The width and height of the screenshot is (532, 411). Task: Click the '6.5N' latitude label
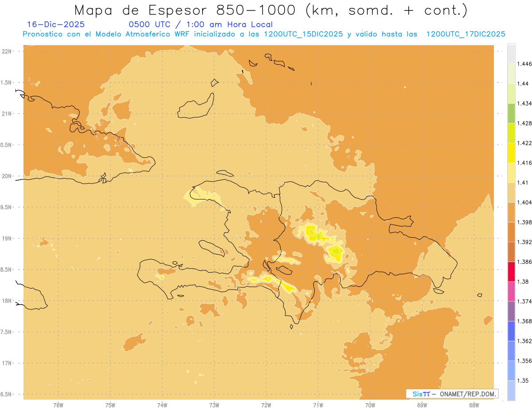6,394
